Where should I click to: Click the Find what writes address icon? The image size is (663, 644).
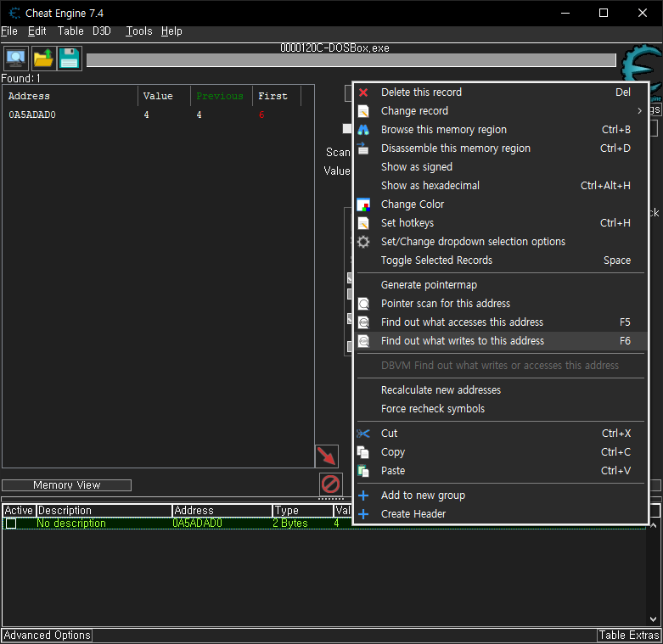point(363,341)
